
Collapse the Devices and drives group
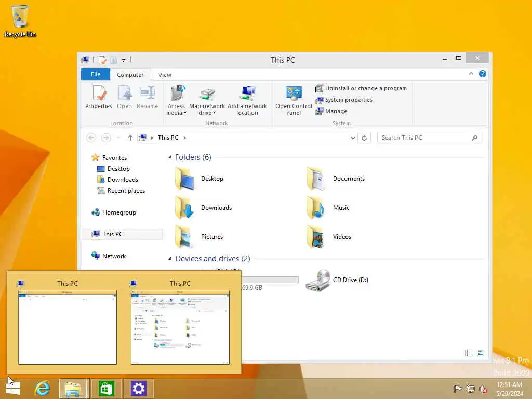170,259
